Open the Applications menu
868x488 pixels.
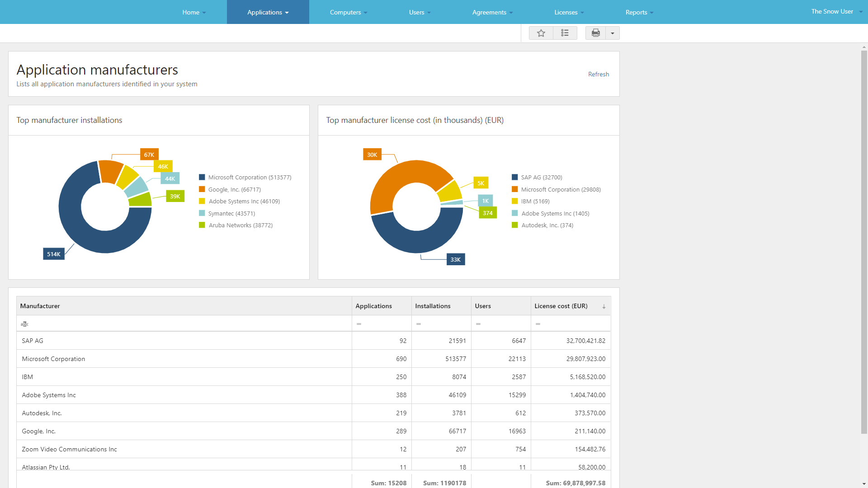(x=268, y=12)
